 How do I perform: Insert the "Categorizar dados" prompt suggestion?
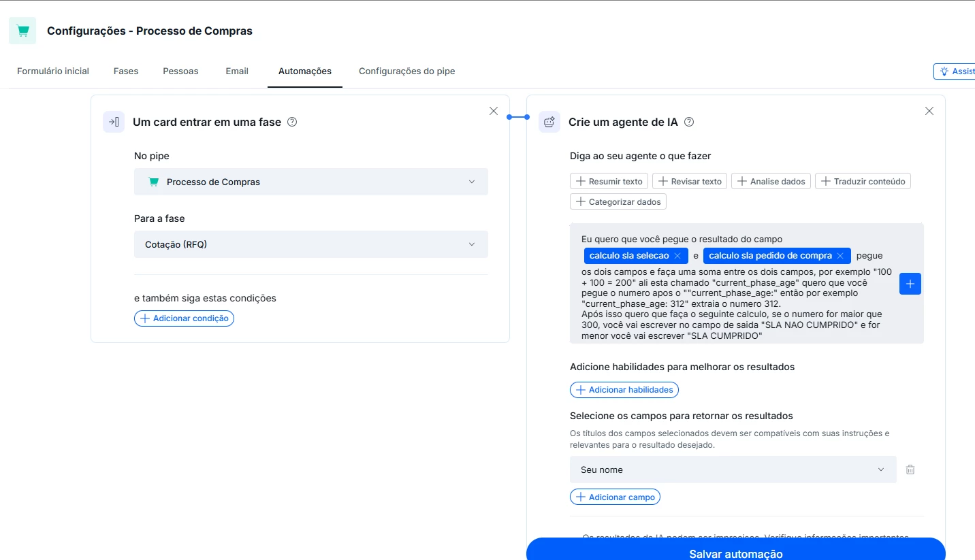click(618, 201)
